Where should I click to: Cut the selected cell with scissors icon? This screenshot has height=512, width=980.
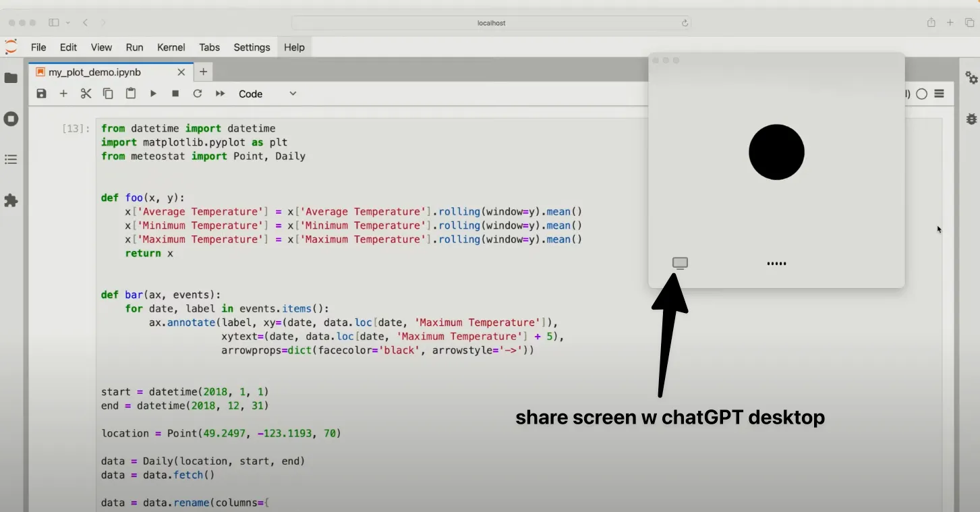click(x=86, y=94)
